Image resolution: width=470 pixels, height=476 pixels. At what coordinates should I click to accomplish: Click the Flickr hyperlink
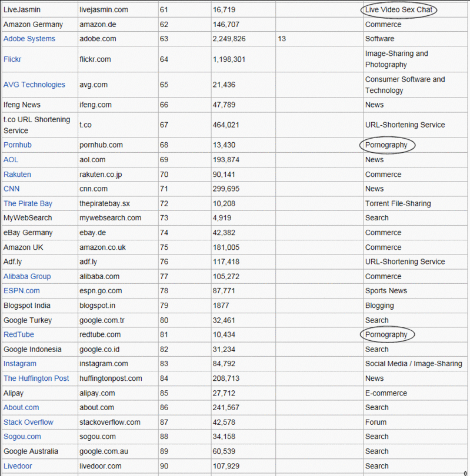click(x=12, y=59)
